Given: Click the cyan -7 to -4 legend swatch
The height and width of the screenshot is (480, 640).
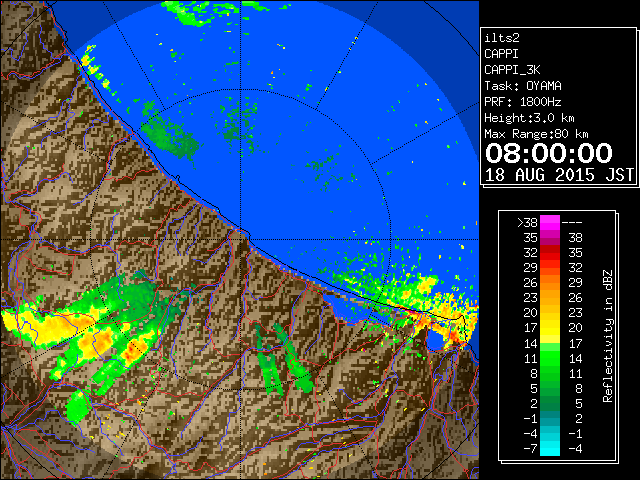Looking at the screenshot, I should coord(550,448).
